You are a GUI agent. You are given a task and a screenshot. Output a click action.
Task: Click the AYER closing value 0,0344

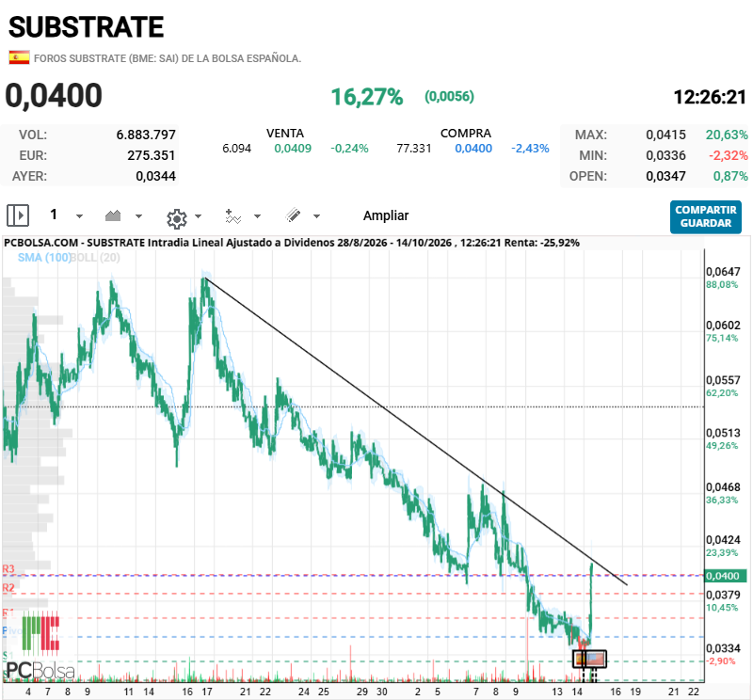155,176
